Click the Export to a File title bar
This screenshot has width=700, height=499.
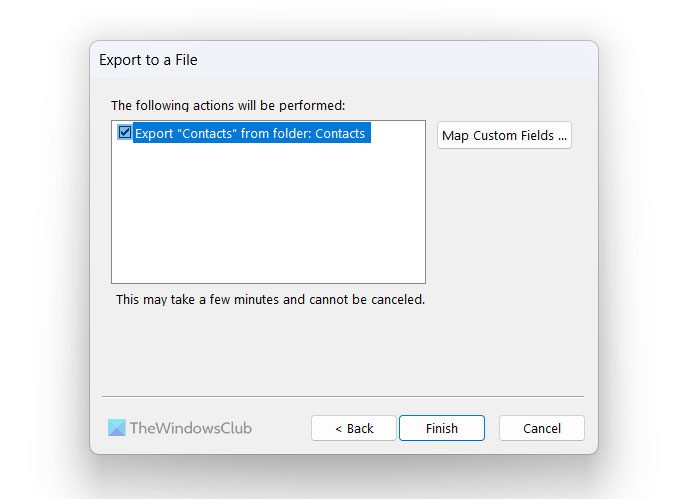click(x=300, y=60)
